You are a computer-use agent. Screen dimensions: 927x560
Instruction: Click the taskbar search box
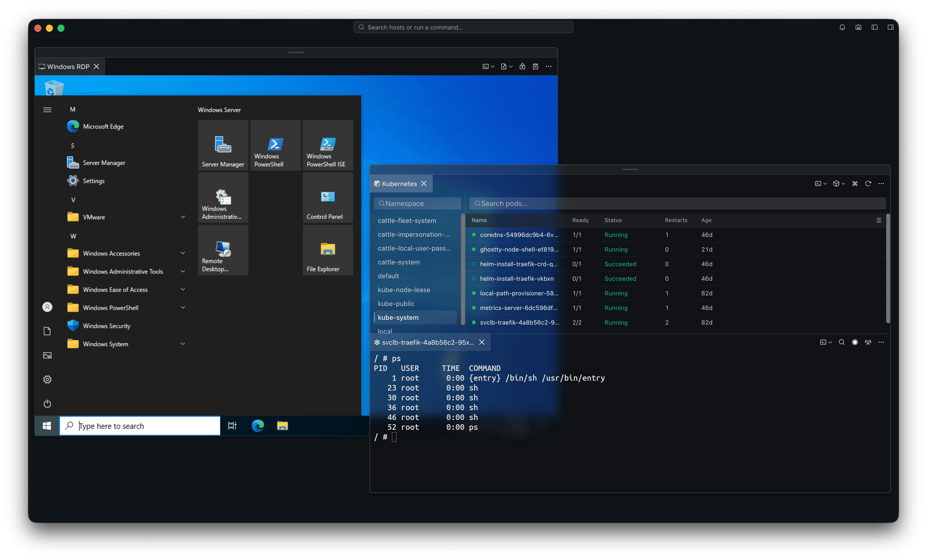(x=140, y=426)
